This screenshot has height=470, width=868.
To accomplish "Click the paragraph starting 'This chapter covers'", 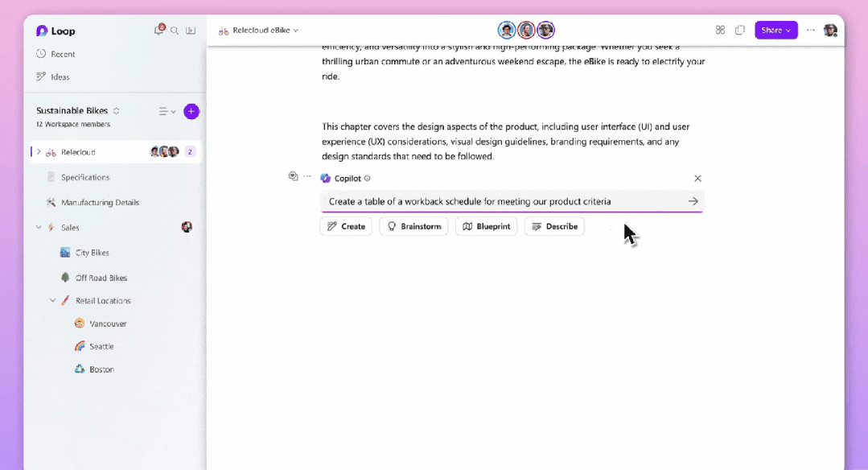I will [x=505, y=142].
